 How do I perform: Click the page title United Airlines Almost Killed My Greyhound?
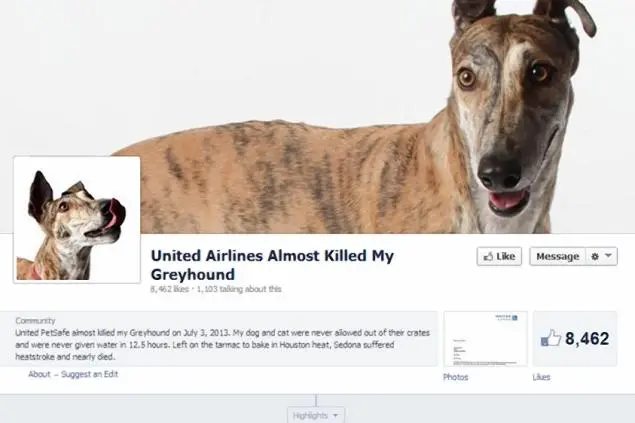[x=272, y=265]
